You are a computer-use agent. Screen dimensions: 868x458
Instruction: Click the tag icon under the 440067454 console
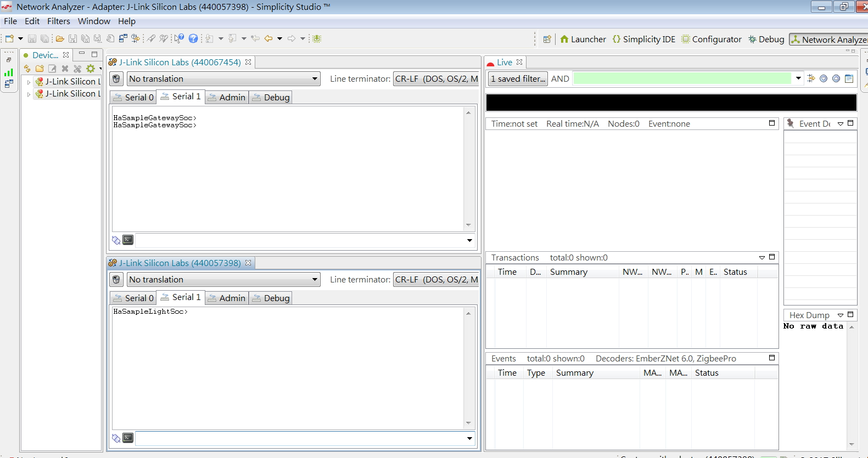pos(116,240)
